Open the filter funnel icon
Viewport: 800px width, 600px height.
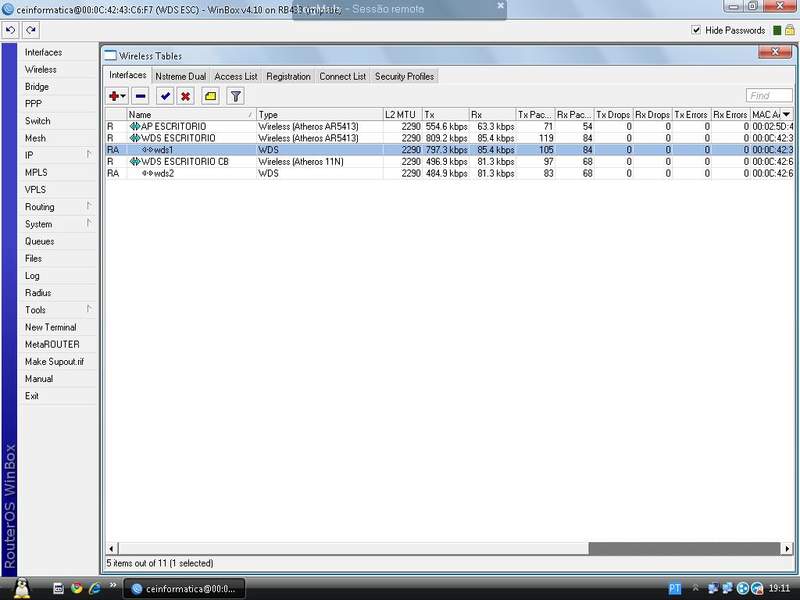pyautogui.click(x=235, y=96)
